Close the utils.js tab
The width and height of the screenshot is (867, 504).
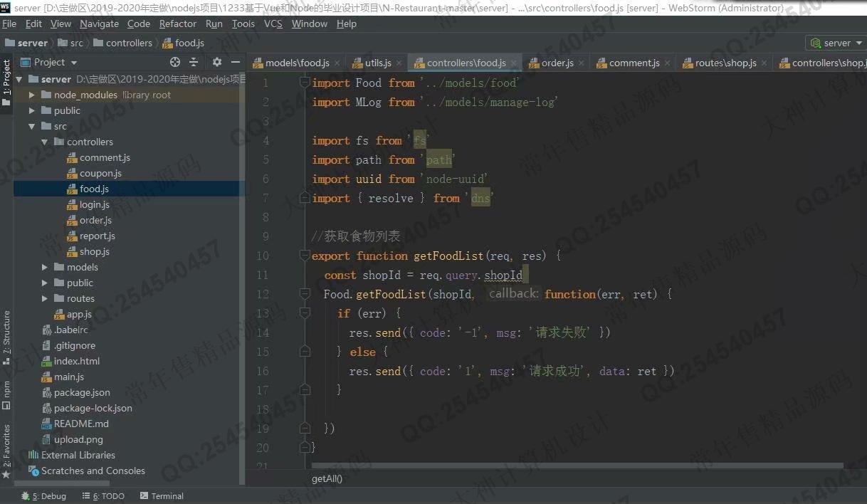[399, 63]
